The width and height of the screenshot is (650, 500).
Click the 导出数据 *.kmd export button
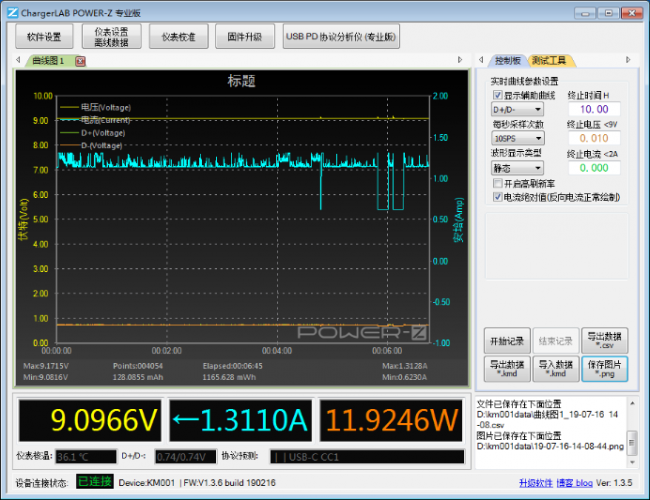click(507, 369)
